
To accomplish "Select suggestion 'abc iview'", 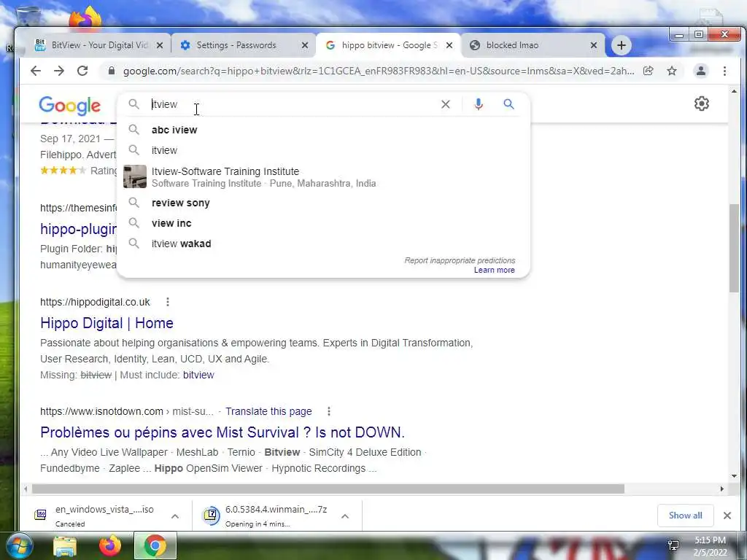I will (x=323, y=130).
